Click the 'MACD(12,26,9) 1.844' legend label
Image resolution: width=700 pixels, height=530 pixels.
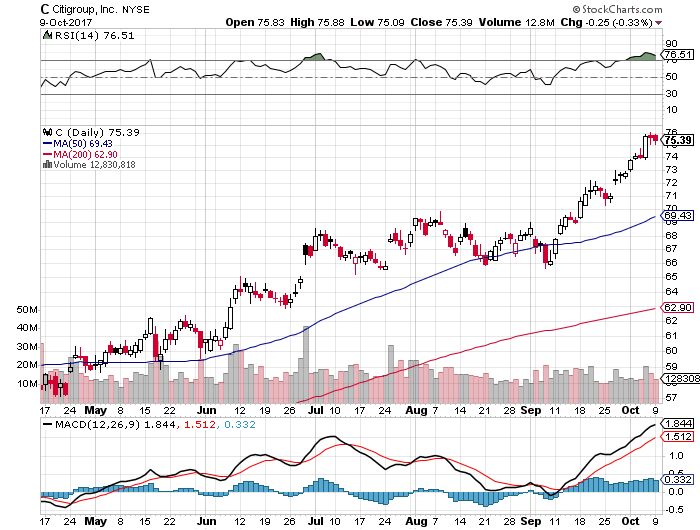click(x=115, y=425)
